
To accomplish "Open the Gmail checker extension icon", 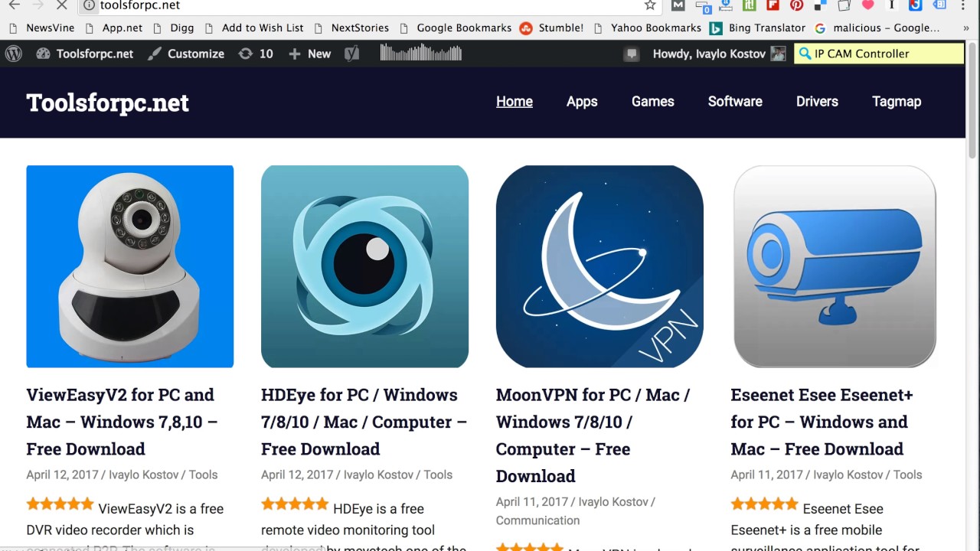I will [678, 5].
